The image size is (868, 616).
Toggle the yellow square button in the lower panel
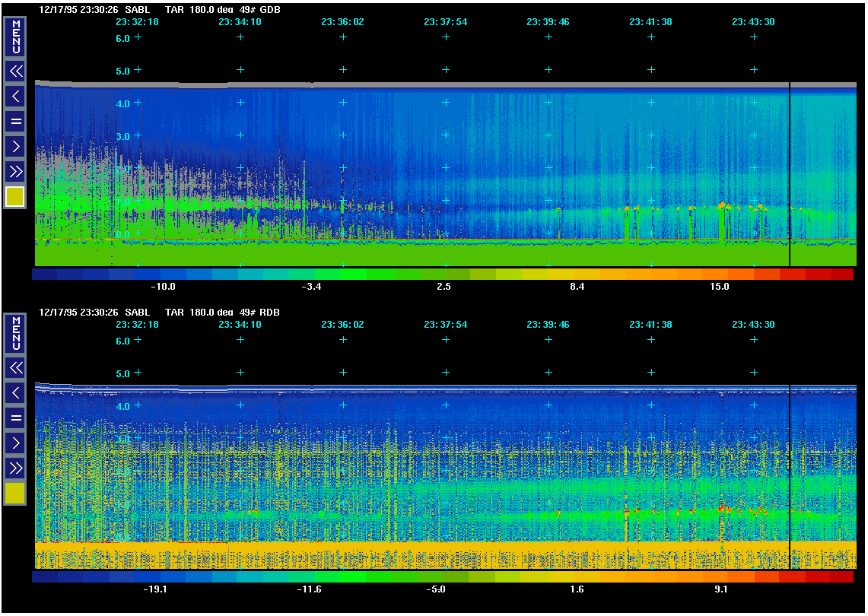[15, 494]
